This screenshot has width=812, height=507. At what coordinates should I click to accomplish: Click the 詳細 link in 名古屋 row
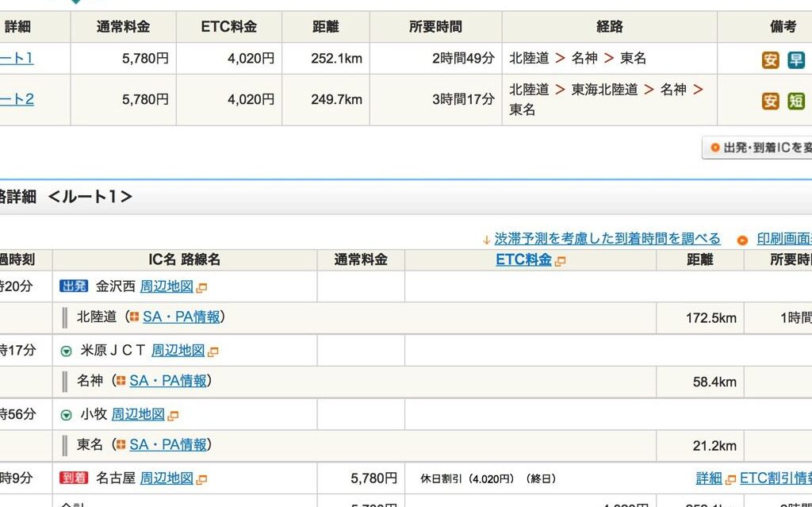pyautogui.click(x=709, y=478)
